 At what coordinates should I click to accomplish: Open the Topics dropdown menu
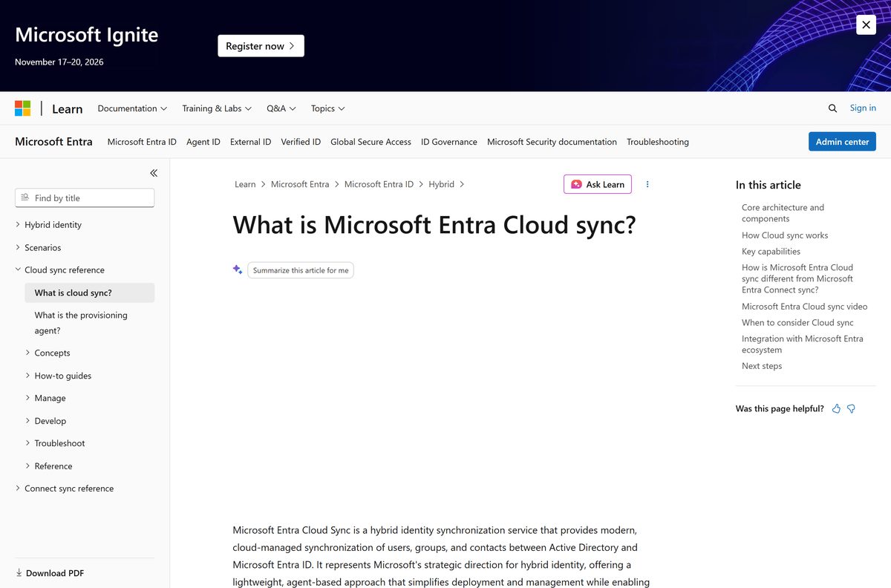pyautogui.click(x=328, y=108)
